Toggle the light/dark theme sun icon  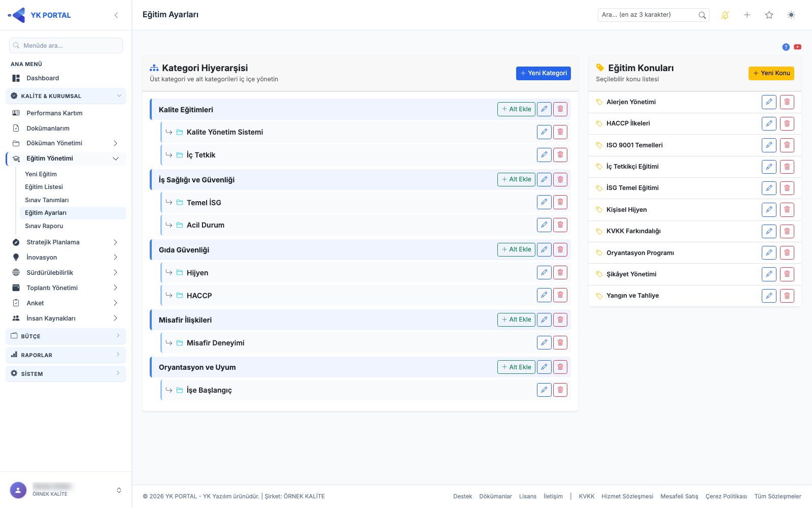[791, 15]
